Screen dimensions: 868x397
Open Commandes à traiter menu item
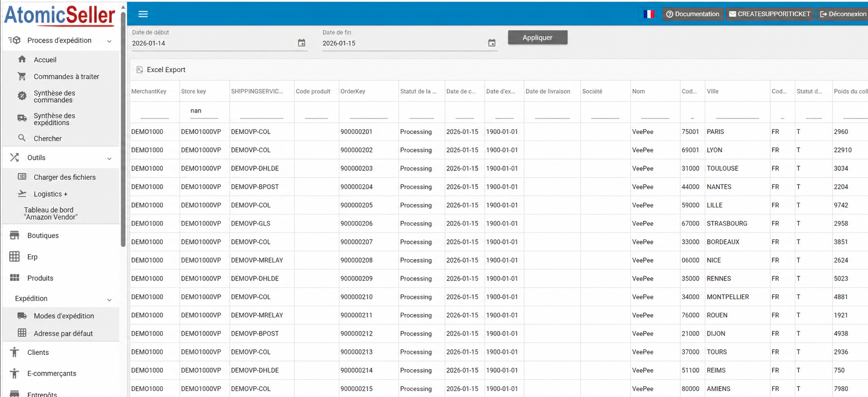(x=66, y=77)
